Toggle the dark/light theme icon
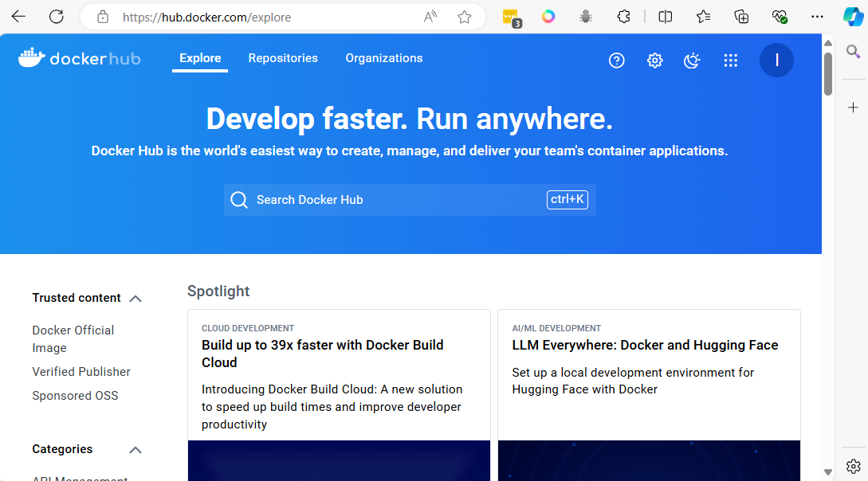Viewport: 868px width, 481px height. tap(692, 61)
